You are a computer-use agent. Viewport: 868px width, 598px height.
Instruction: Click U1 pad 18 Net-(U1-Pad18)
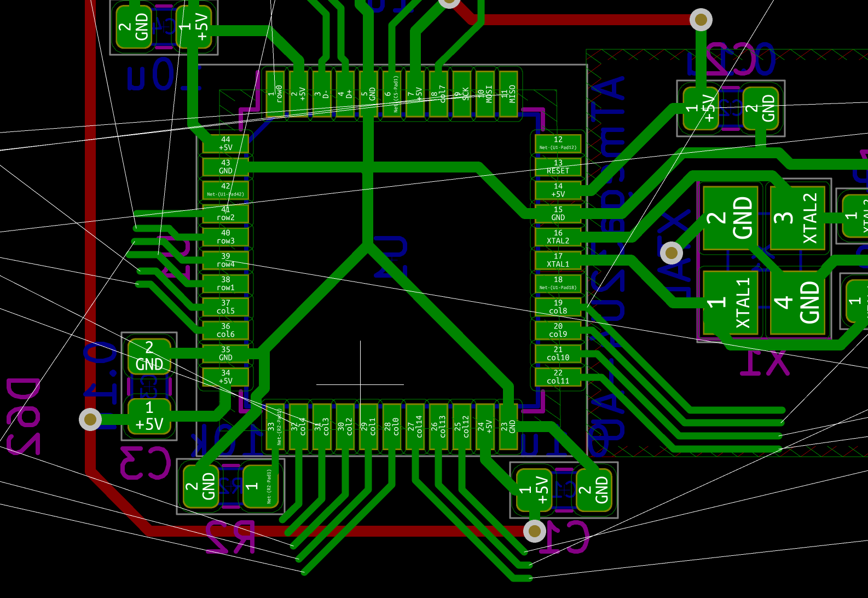pyautogui.click(x=558, y=283)
